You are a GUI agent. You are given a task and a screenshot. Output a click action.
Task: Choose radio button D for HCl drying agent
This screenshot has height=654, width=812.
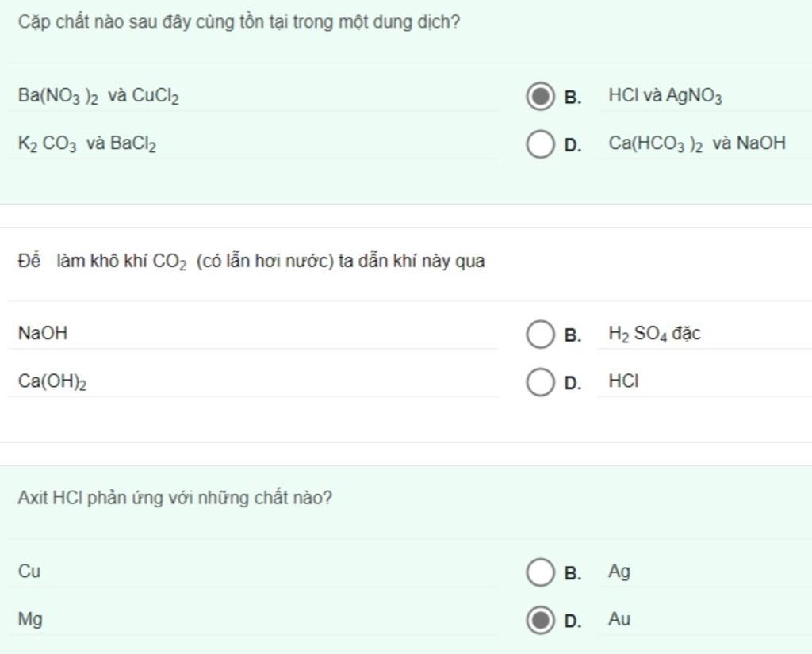(x=540, y=382)
